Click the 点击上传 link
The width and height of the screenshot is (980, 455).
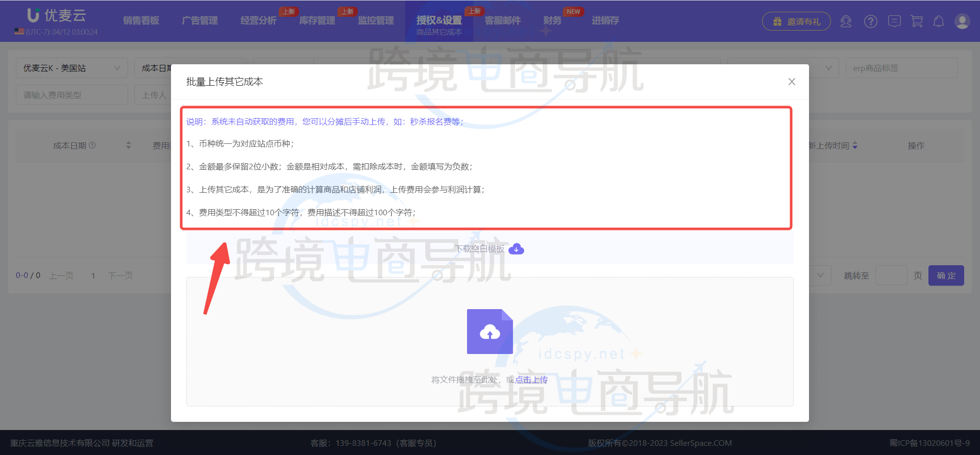[531, 380]
